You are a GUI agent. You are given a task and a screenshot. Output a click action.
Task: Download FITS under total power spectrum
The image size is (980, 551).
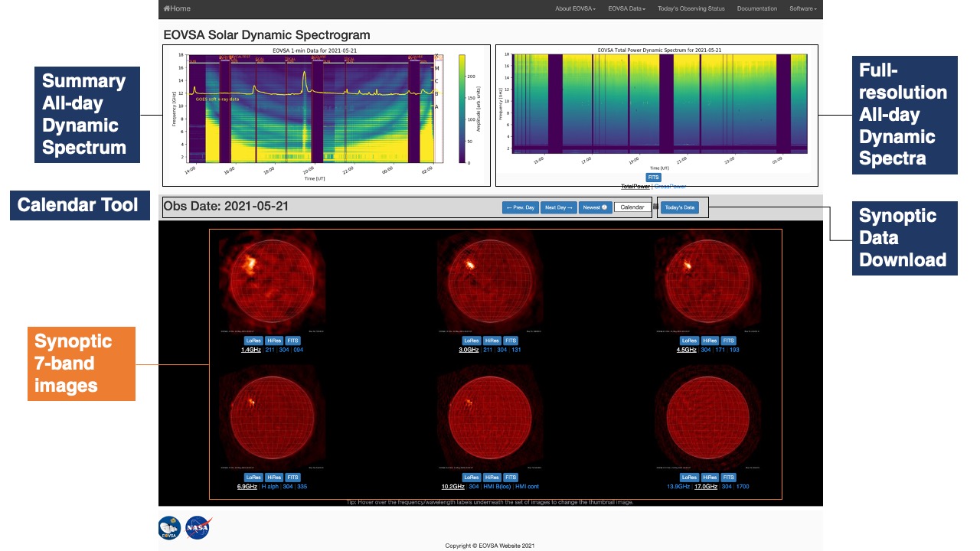click(653, 178)
